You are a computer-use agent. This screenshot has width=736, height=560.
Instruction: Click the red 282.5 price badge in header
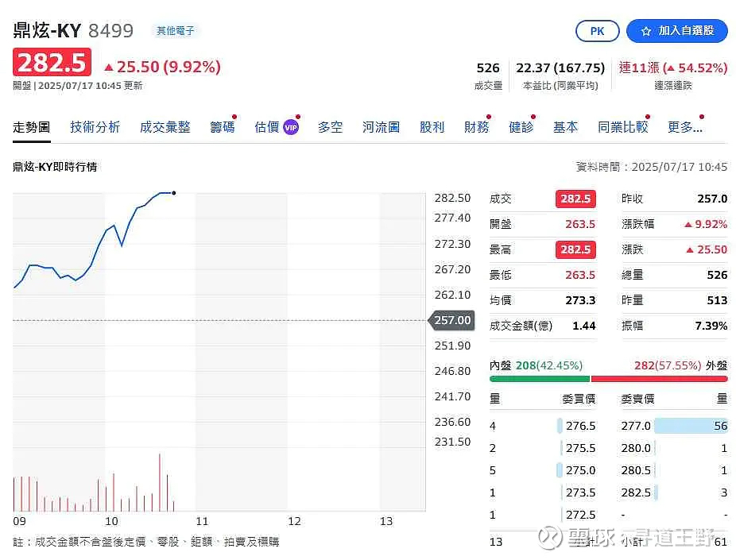[52, 62]
